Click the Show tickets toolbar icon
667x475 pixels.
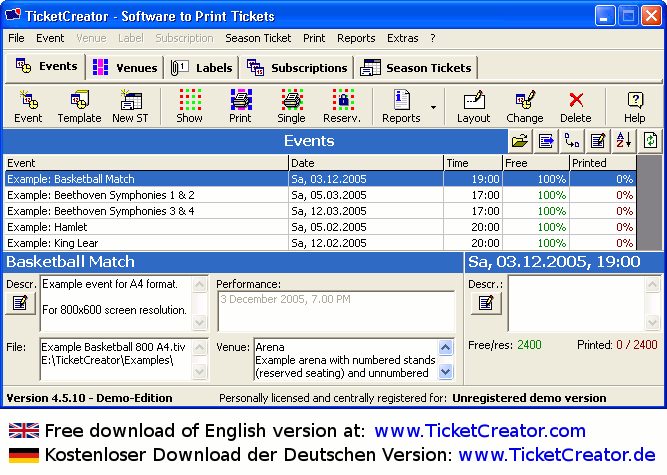coord(189,105)
